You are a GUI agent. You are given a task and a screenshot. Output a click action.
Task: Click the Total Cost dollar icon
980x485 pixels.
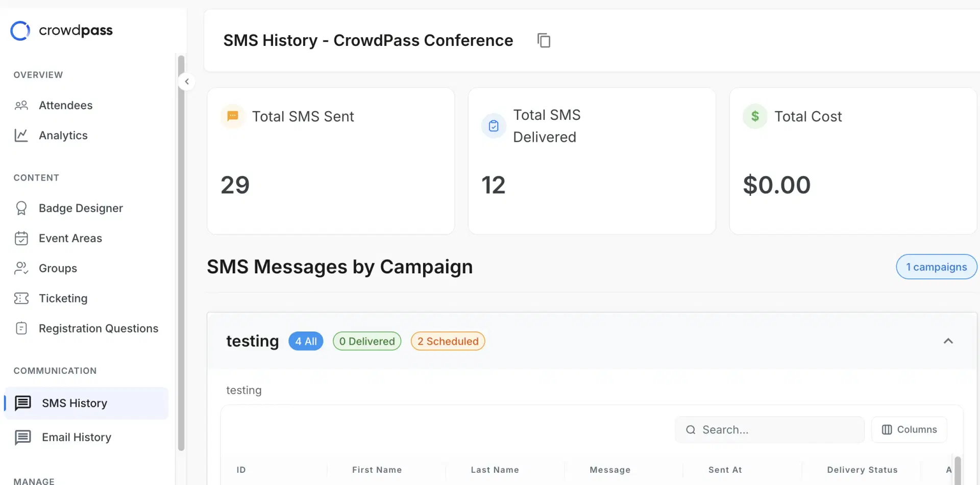coord(755,116)
